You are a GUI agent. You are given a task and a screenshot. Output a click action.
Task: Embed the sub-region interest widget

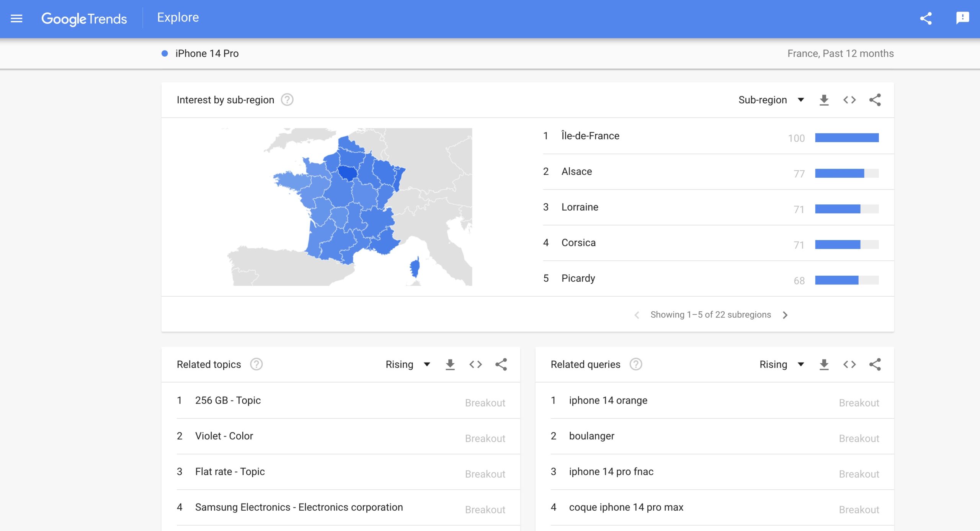click(849, 100)
